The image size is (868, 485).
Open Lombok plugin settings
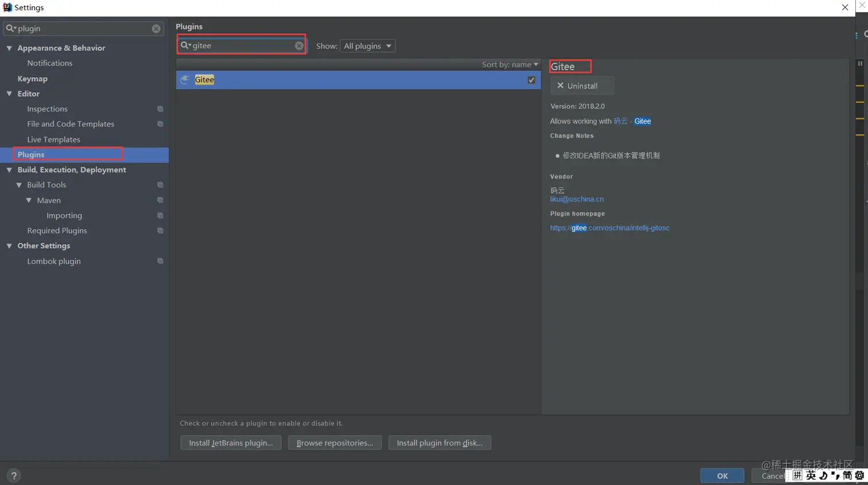click(54, 261)
